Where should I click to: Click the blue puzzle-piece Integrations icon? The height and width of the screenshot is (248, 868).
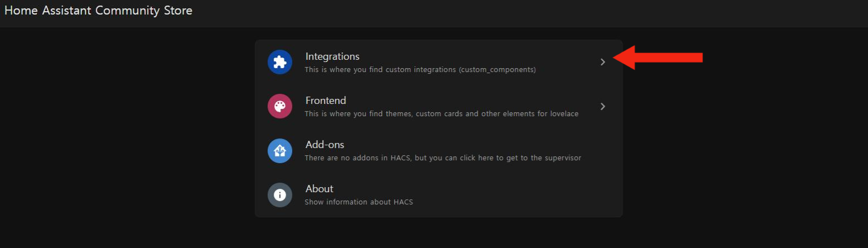tap(280, 62)
